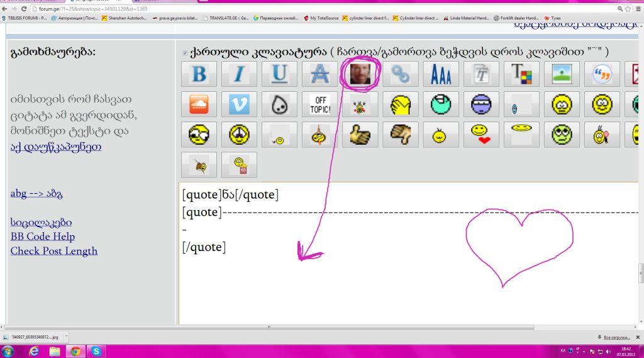Click the face photo toolbar button
The width and height of the screenshot is (644, 358).
(x=360, y=74)
